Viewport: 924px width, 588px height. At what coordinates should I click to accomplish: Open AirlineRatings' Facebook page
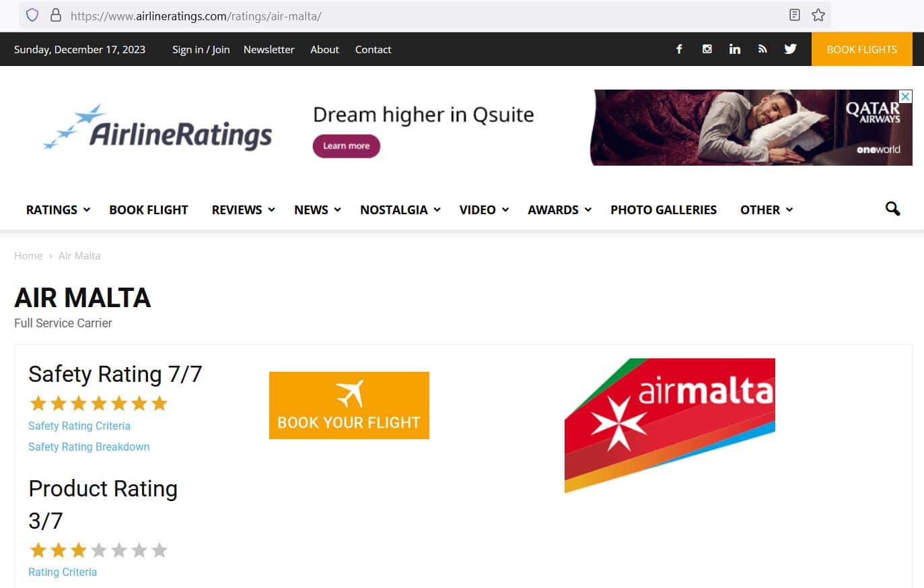pyautogui.click(x=679, y=48)
